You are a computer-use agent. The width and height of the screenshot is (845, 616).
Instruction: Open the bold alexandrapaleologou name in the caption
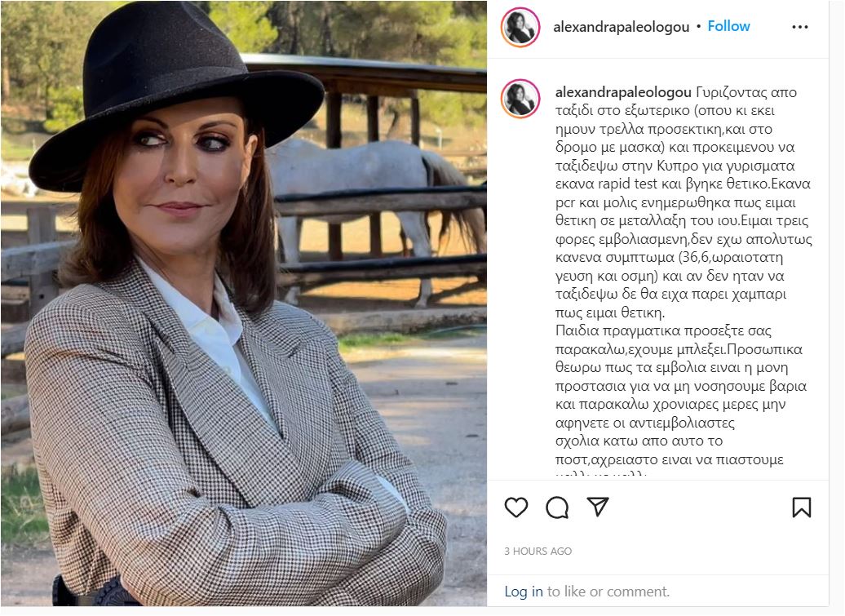(x=623, y=93)
